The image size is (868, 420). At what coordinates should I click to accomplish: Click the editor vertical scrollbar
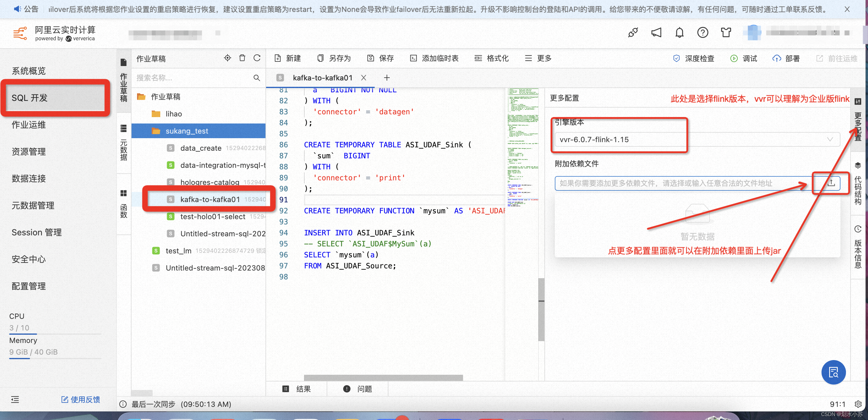point(541,310)
